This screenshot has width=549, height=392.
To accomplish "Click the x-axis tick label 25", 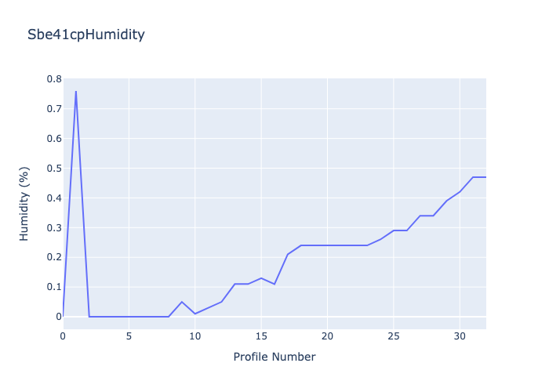I will (394, 336).
